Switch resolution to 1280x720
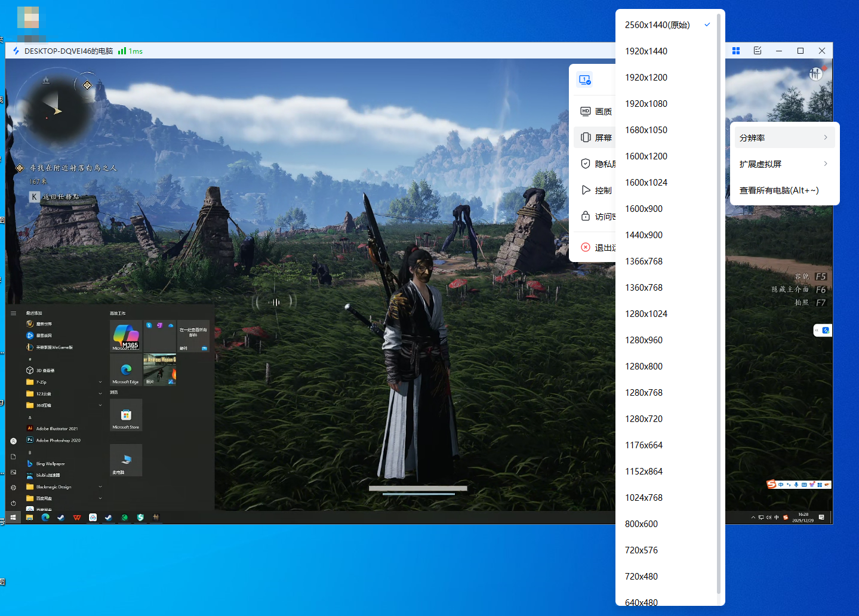The width and height of the screenshot is (859, 616). click(644, 419)
